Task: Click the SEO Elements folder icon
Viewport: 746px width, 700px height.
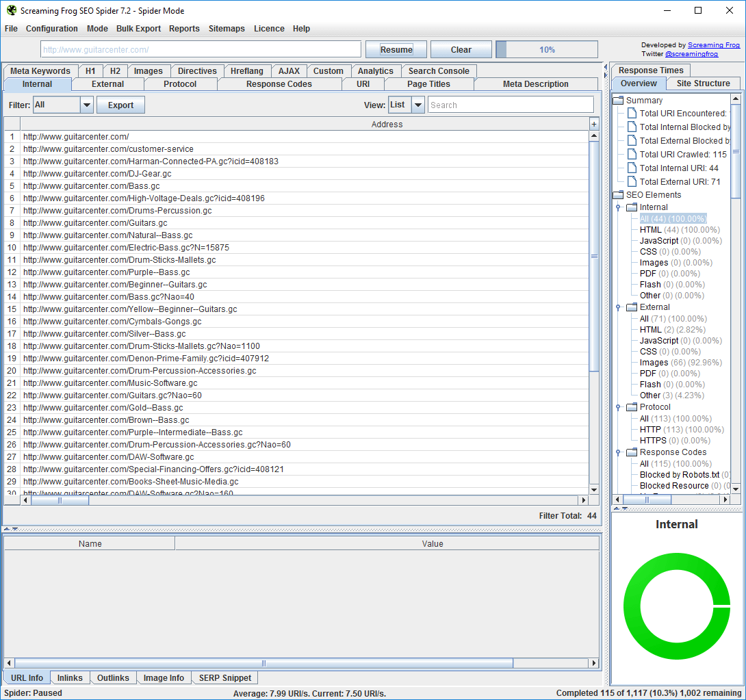Action: pos(618,195)
